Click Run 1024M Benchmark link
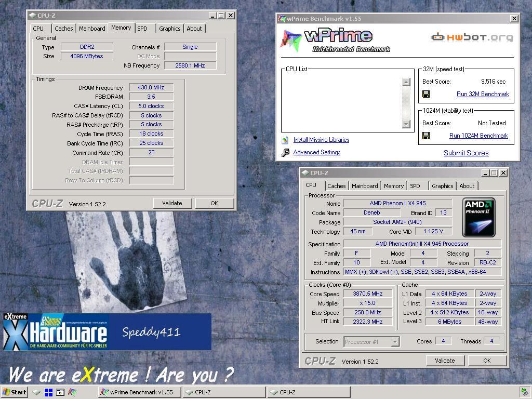 point(478,136)
